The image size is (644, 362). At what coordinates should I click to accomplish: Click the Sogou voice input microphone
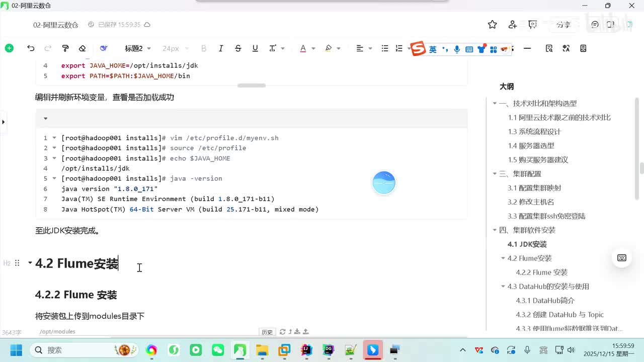coord(457,49)
